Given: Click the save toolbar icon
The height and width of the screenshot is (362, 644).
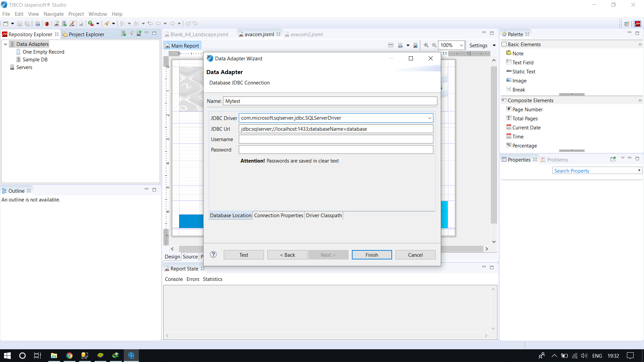Looking at the screenshot, I should click(19, 23).
